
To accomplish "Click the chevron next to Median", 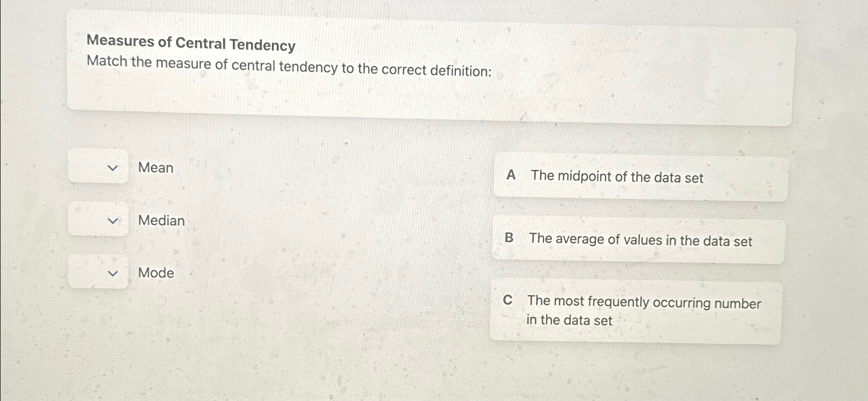I will 113,222.
